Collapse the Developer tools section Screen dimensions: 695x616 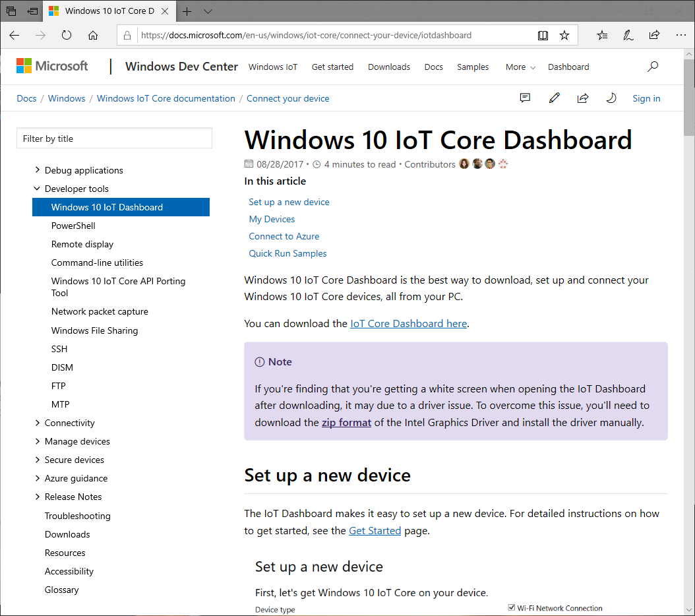(38, 189)
